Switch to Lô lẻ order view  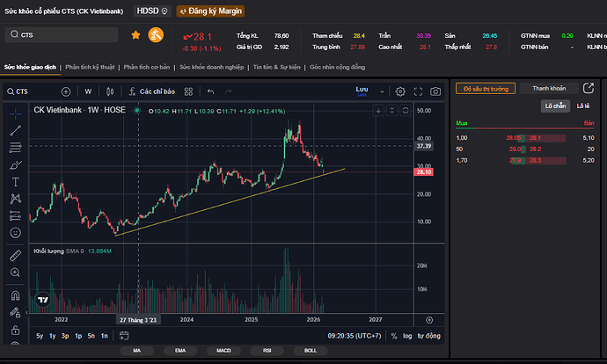point(581,106)
